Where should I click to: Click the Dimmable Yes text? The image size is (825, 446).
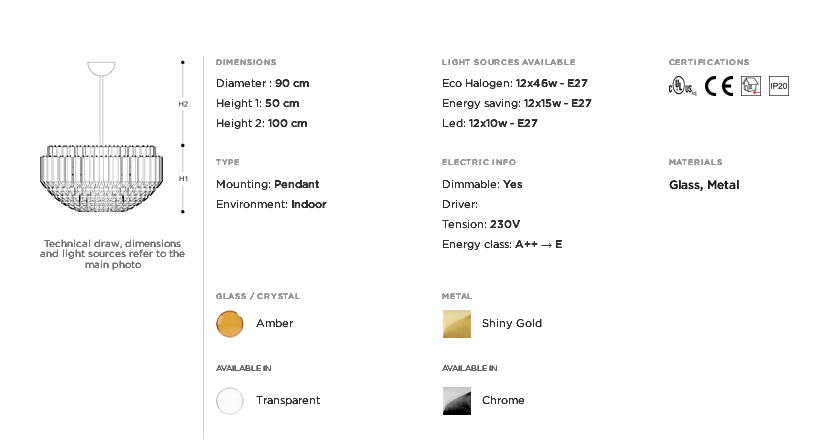[x=482, y=184]
